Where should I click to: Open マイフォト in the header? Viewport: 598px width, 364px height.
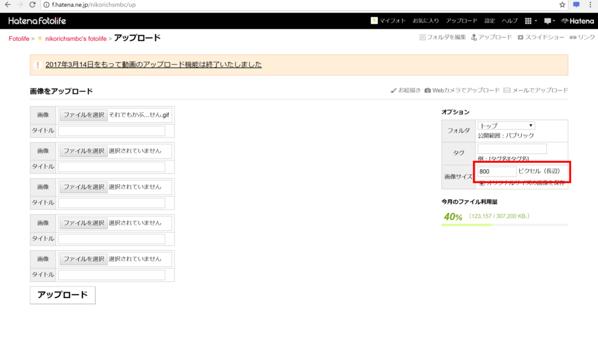pos(388,20)
